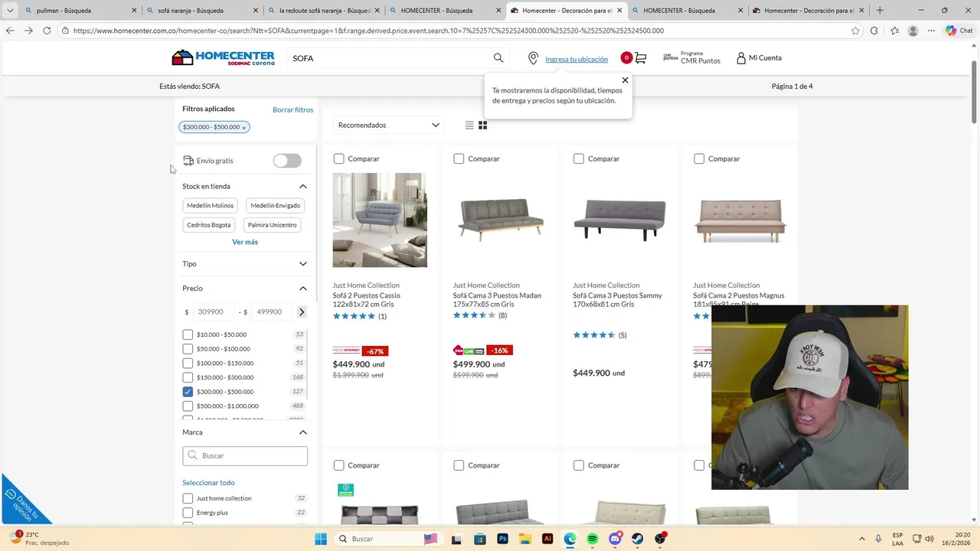Viewport: 980px width, 551px height.
Task: Open Windows Start menu
Action: 320,539
